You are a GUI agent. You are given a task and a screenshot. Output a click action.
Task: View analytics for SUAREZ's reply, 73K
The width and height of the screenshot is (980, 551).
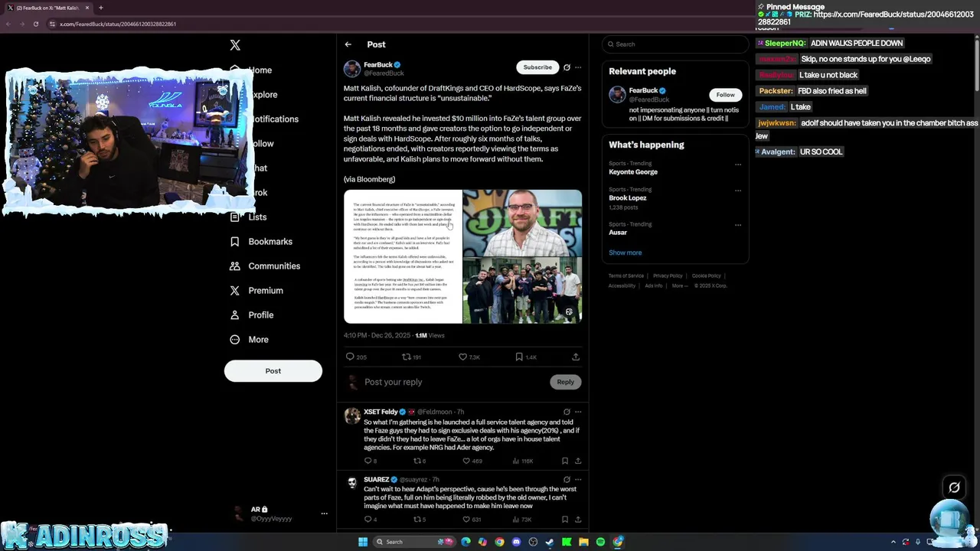(515, 519)
